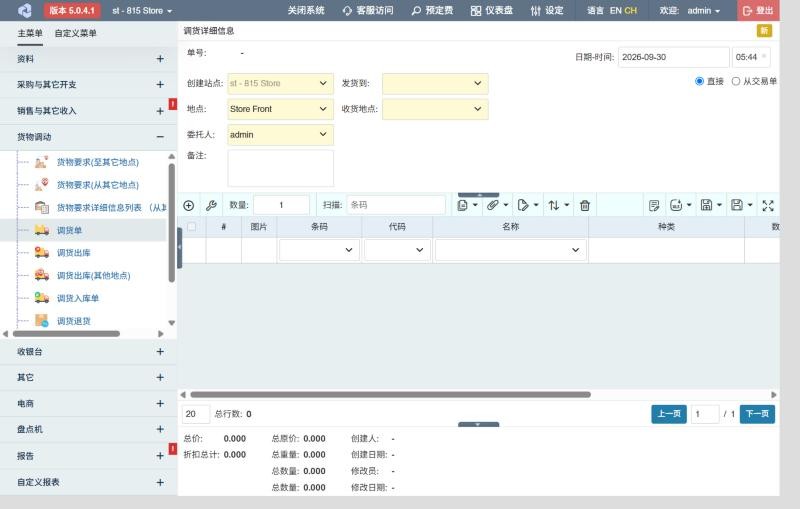Open the admin user menu

click(x=704, y=10)
